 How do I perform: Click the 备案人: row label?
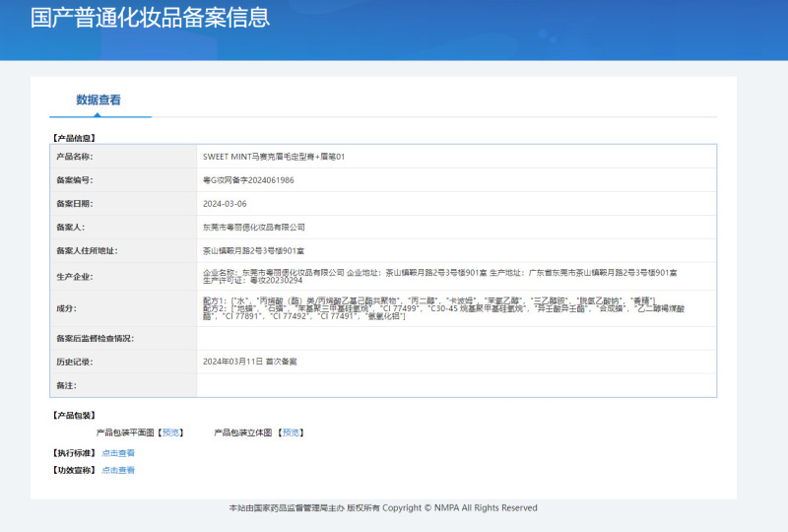pyautogui.click(x=70, y=228)
